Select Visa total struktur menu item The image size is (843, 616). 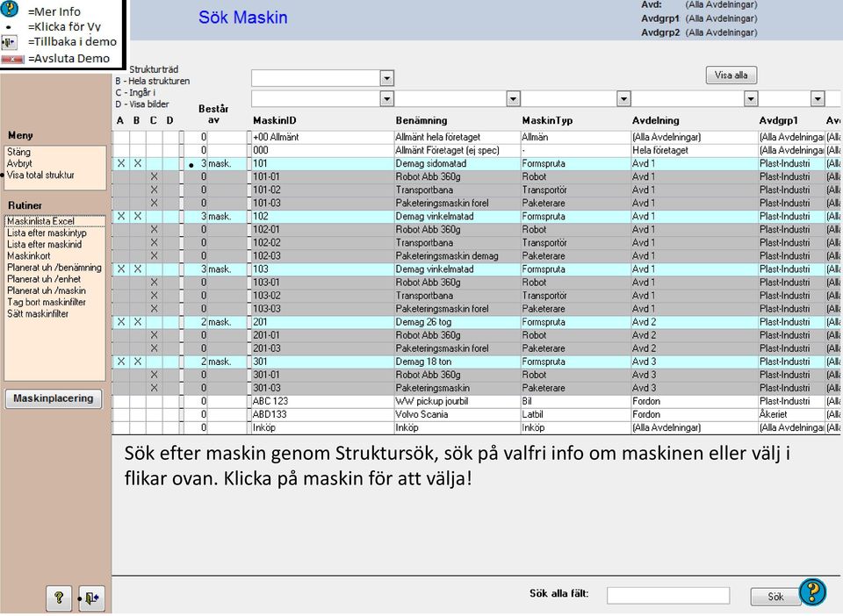[41, 175]
